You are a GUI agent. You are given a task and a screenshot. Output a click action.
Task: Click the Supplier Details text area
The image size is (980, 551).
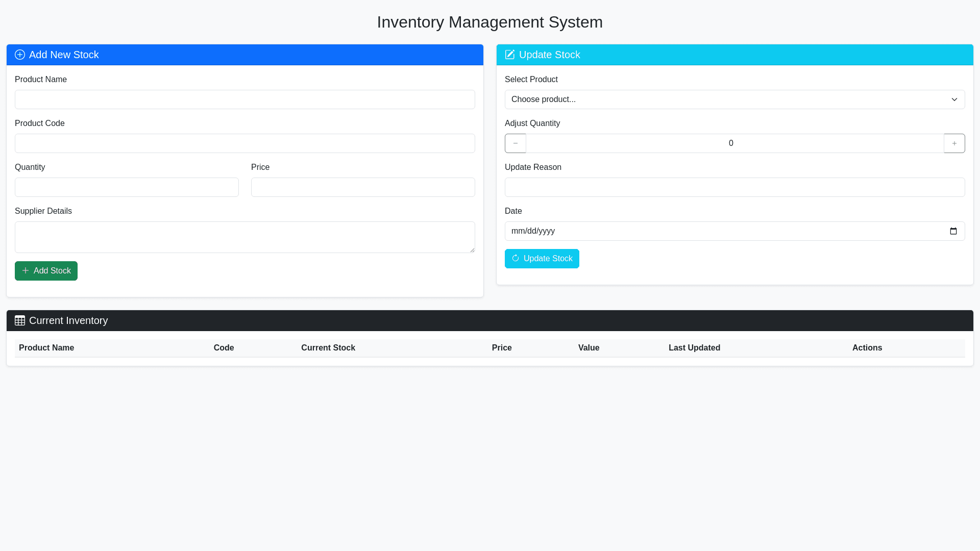click(245, 237)
